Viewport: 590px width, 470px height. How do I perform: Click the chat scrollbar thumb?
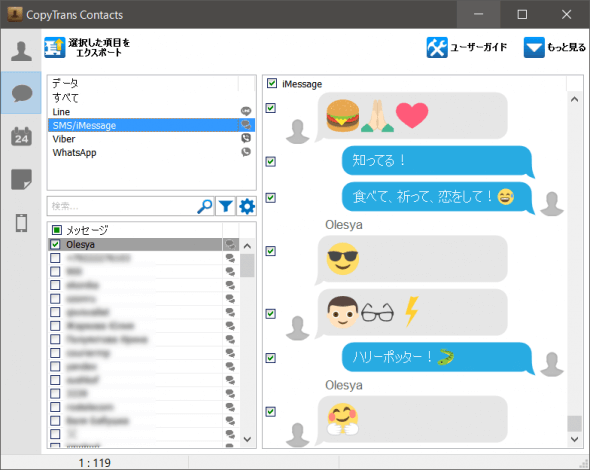pos(574,423)
